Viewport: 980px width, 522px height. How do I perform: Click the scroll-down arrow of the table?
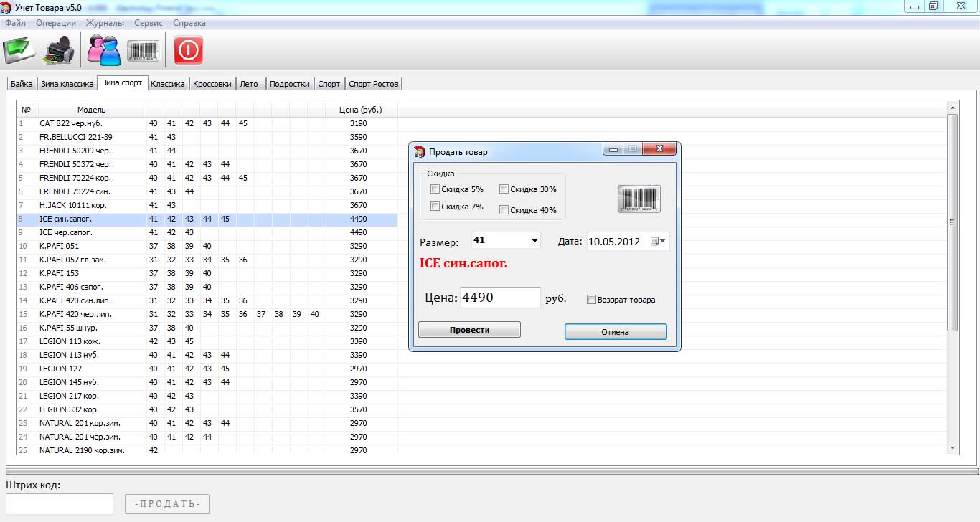(953, 448)
